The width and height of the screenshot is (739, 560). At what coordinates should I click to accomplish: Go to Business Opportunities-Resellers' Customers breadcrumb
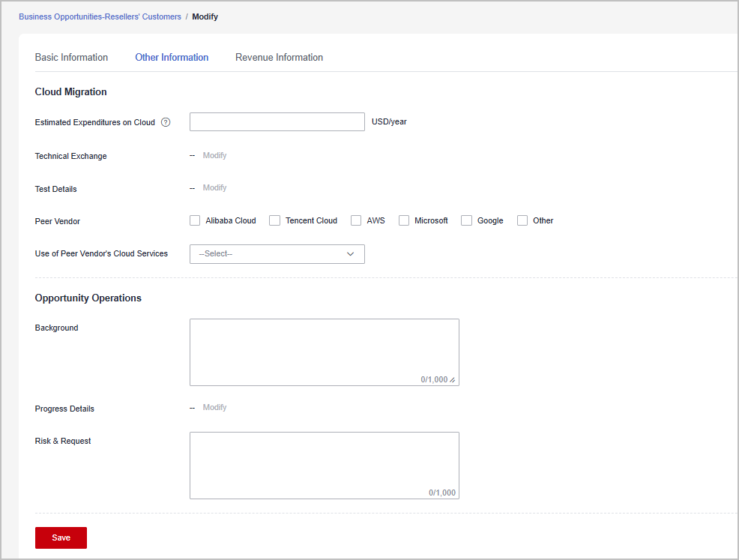click(x=100, y=16)
